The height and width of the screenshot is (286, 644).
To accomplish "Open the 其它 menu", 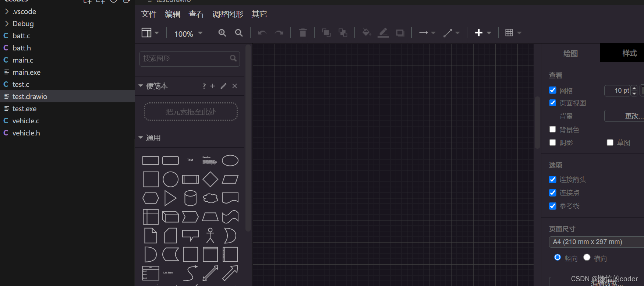I will [259, 14].
